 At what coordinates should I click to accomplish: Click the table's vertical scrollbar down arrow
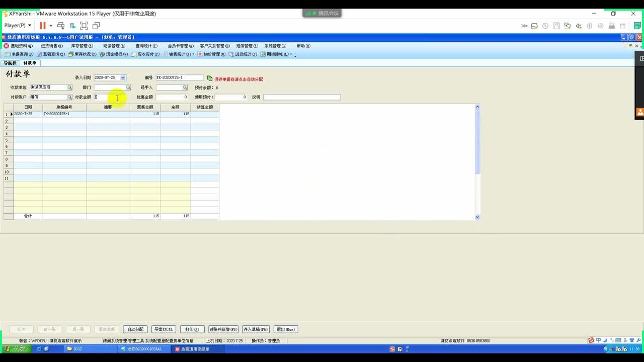[x=477, y=217]
